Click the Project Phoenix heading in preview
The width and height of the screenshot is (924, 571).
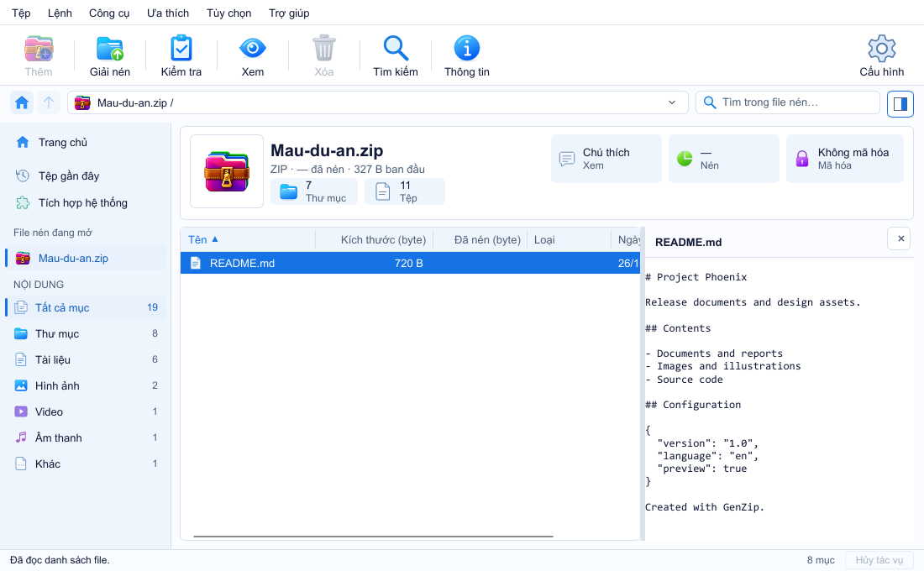point(696,277)
